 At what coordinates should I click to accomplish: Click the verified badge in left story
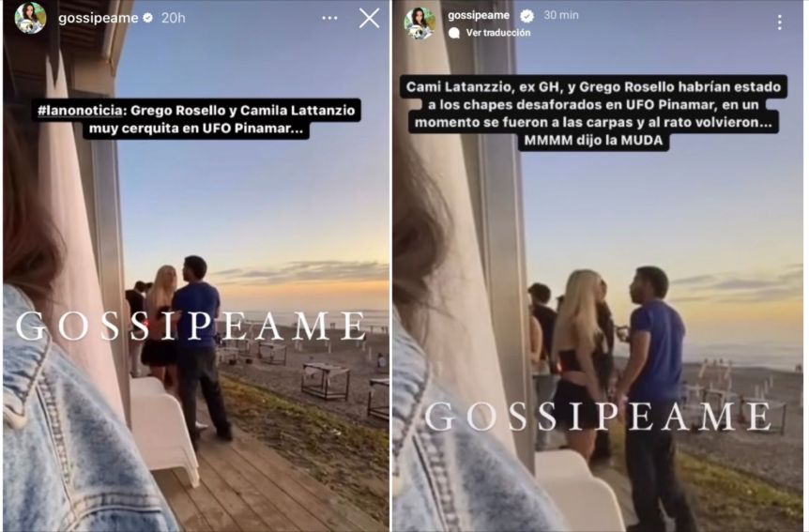click(148, 18)
